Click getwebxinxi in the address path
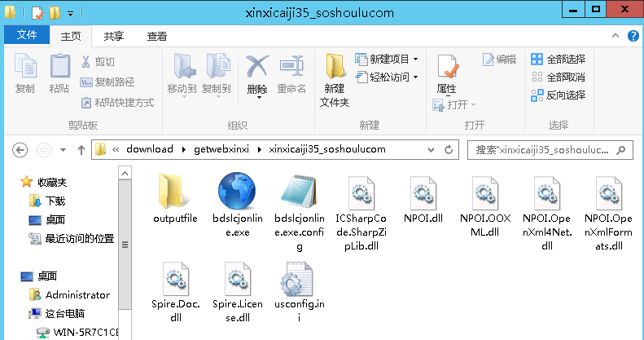The width and height of the screenshot is (644, 340). pyautogui.click(x=221, y=149)
